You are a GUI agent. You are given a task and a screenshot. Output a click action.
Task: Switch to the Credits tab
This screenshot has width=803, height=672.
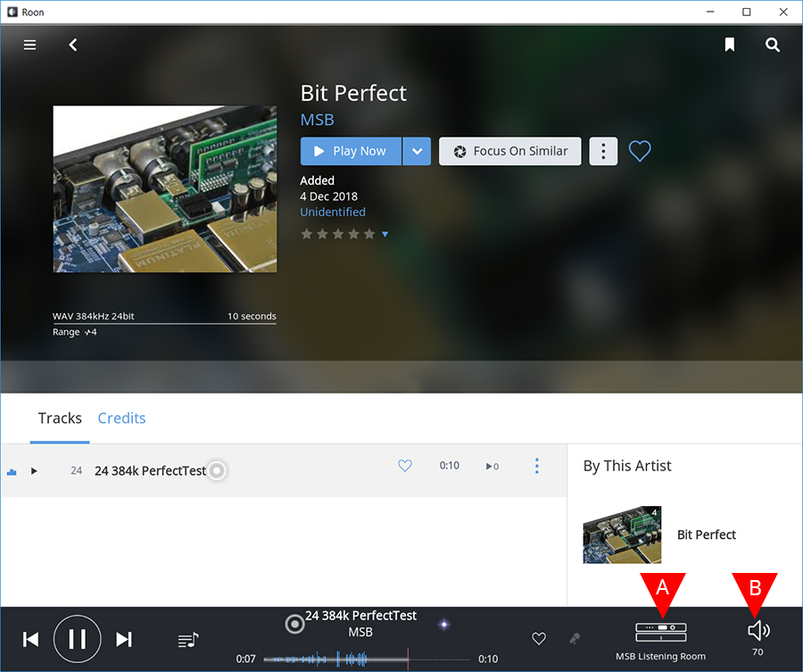(121, 419)
